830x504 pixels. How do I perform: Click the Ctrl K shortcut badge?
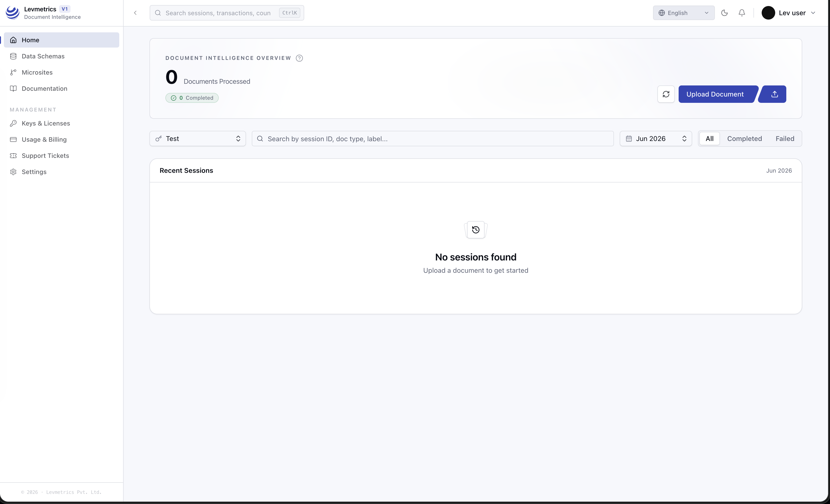pyautogui.click(x=289, y=13)
